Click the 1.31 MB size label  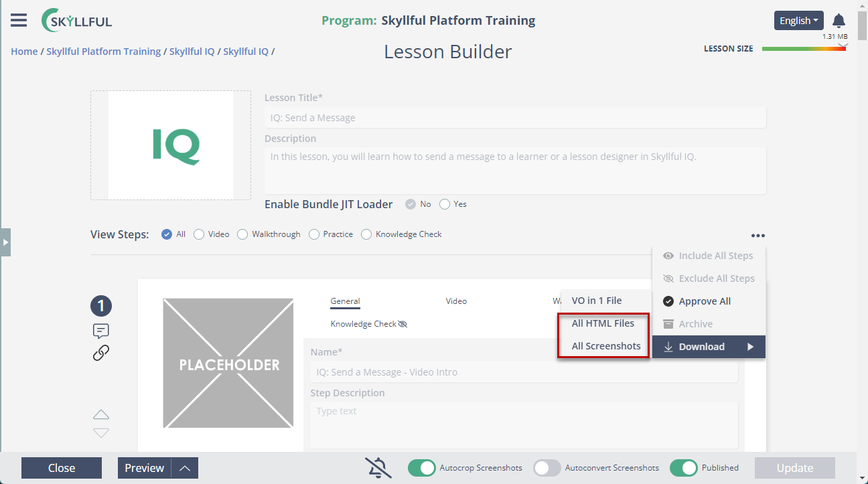[835, 37]
